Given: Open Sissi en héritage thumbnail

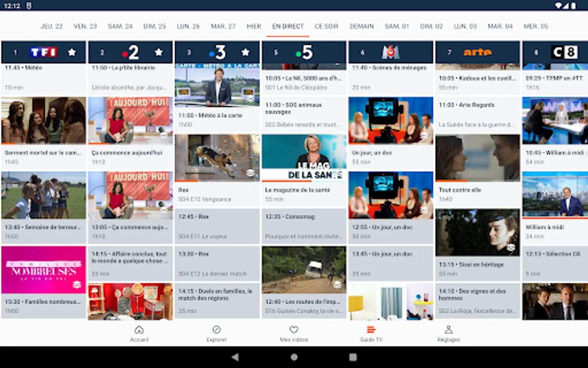Looking at the screenshot, I should pyautogui.click(x=477, y=232).
